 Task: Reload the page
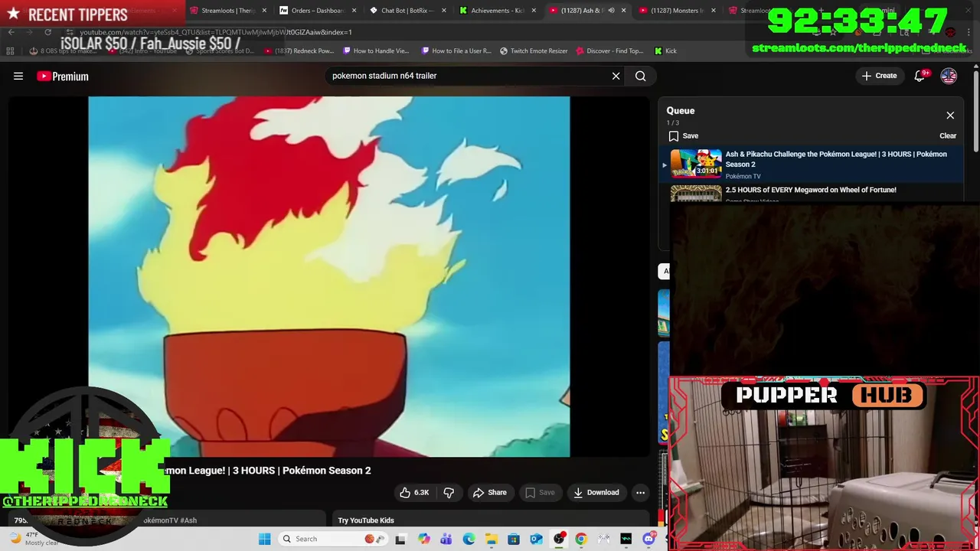[47, 32]
